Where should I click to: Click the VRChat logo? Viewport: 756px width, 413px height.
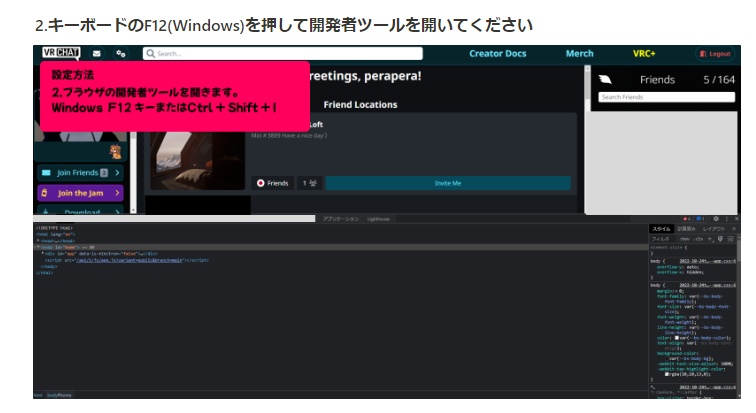coord(61,53)
